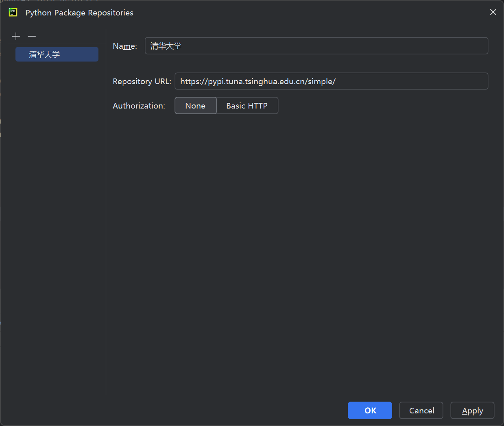This screenshot has width=504, height=426.
Task: Apply the repository settings
Action: (x=472, y=411)
